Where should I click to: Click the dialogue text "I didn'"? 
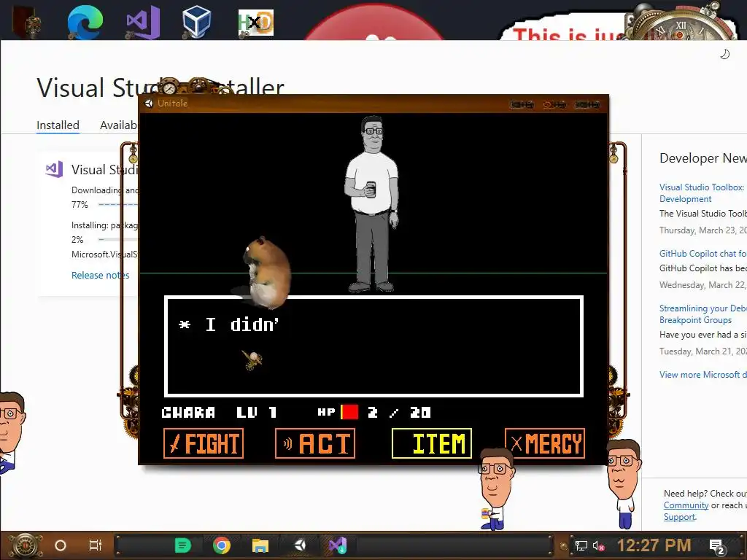tap(242, 324)
